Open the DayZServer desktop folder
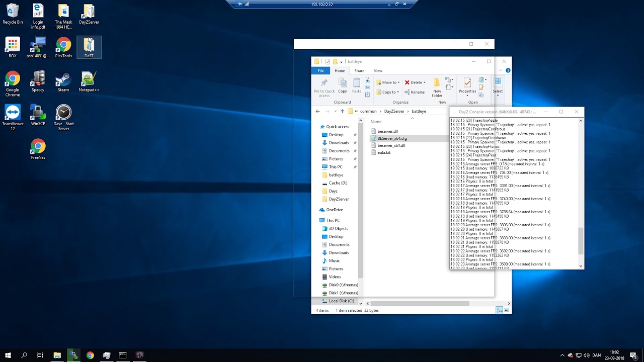644x362 pixels. point(89,14)
